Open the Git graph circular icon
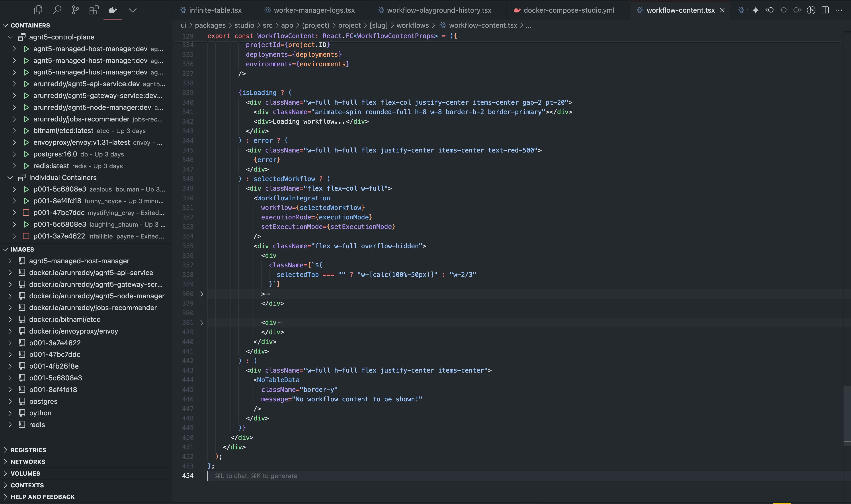The height and width of the screenshot is (504, 851). coord(811,10)
